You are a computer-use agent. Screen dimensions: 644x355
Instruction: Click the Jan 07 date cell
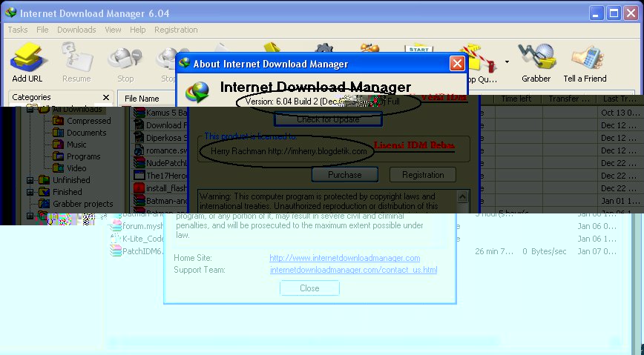tap(597, 251)
